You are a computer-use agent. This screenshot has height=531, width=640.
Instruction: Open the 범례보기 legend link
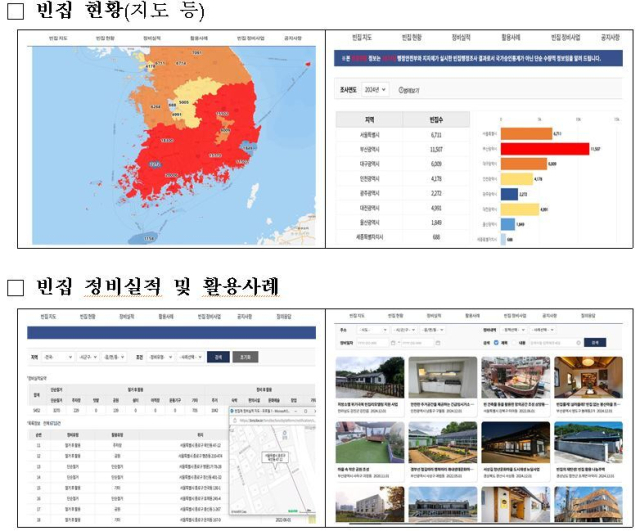[409, 91]
